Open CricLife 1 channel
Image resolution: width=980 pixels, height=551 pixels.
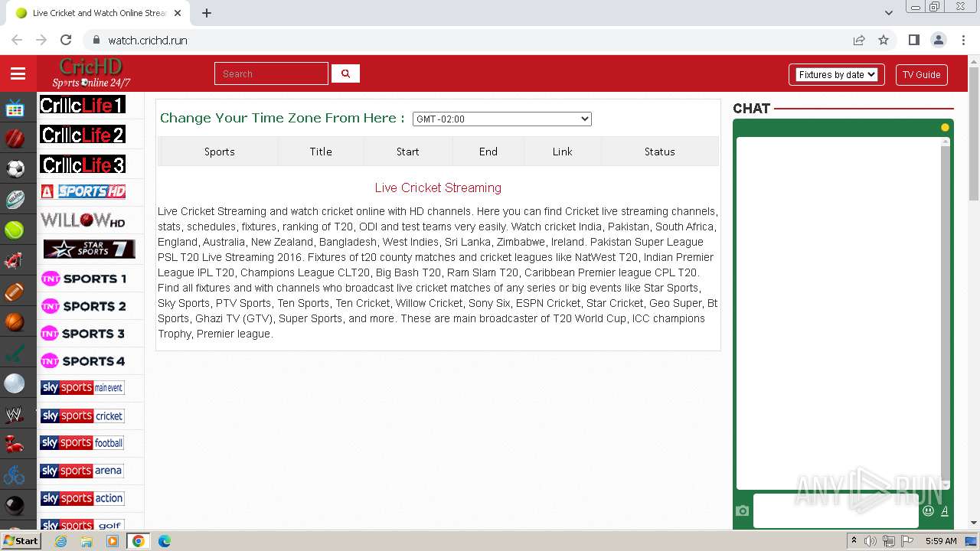pyautogui.click(x=83, y=105)
